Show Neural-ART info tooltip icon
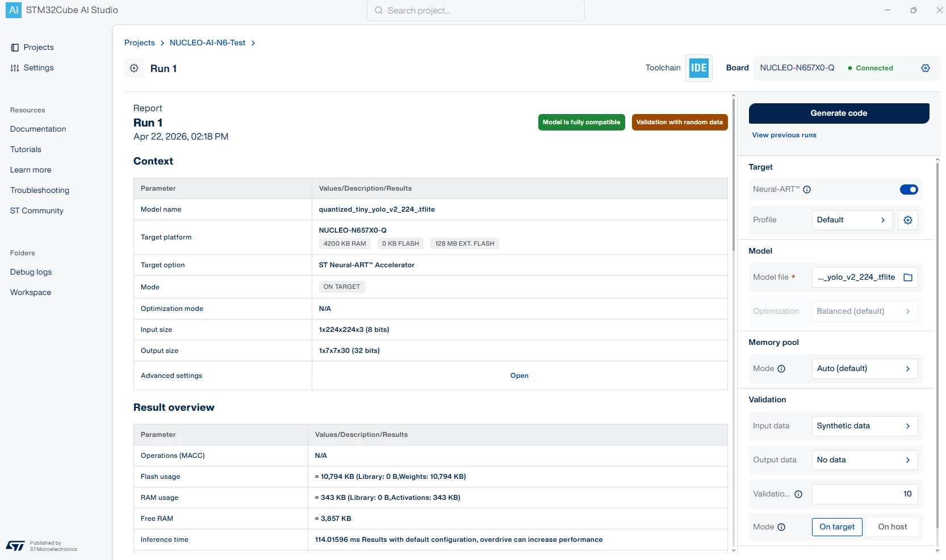 click(807, 190)
